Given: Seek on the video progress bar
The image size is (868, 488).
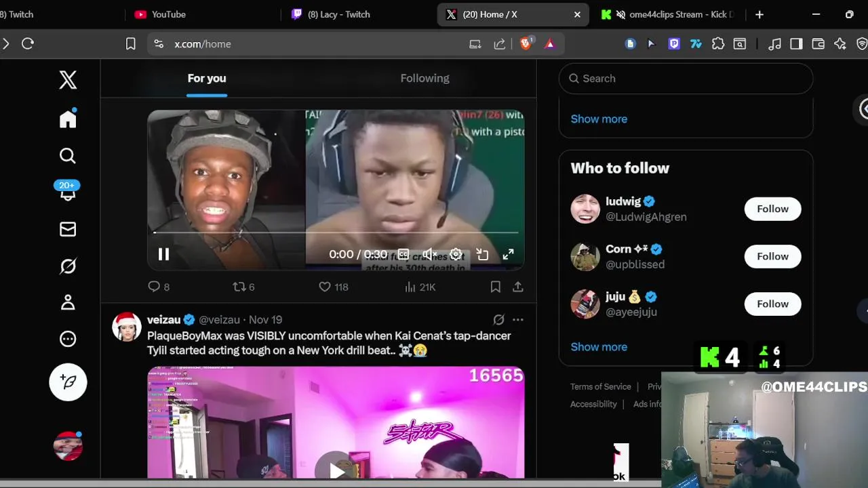Looking at the screenshot, I should 336,232.
